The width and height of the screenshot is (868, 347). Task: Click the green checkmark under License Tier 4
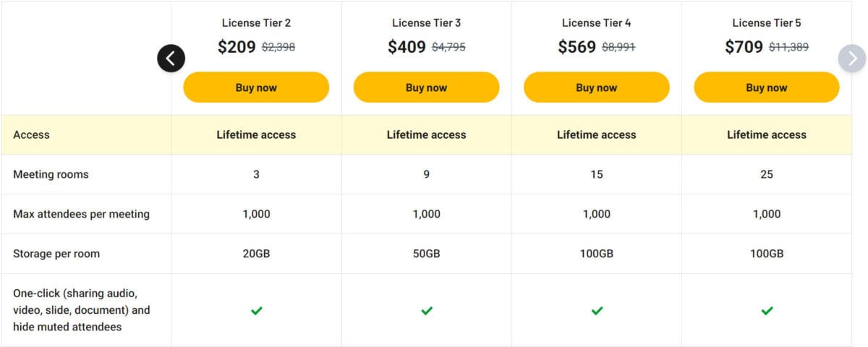pos(597,311)
